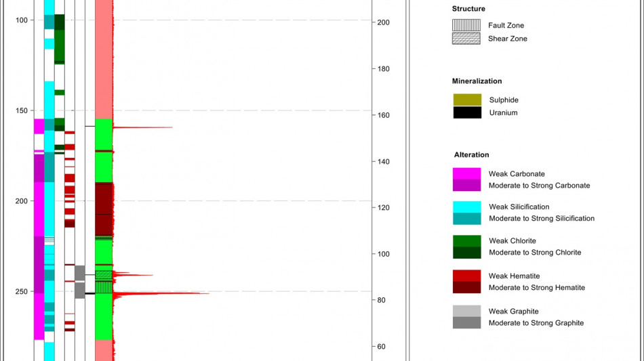Click the Alteration legend heading
Image resolution: width=644 pixels, height=361 pixels.
tap(471, 155)
